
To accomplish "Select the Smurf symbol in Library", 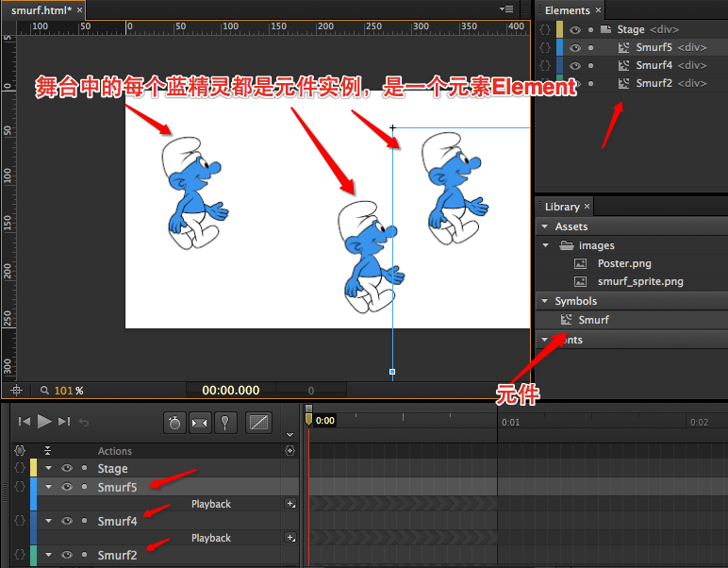I will pos(594,320).
